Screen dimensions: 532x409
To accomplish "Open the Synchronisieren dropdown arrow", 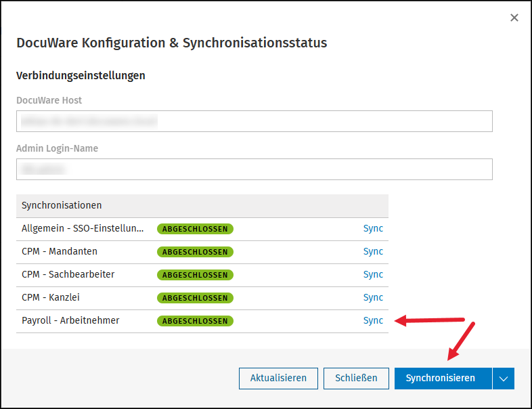I will 504,378.
